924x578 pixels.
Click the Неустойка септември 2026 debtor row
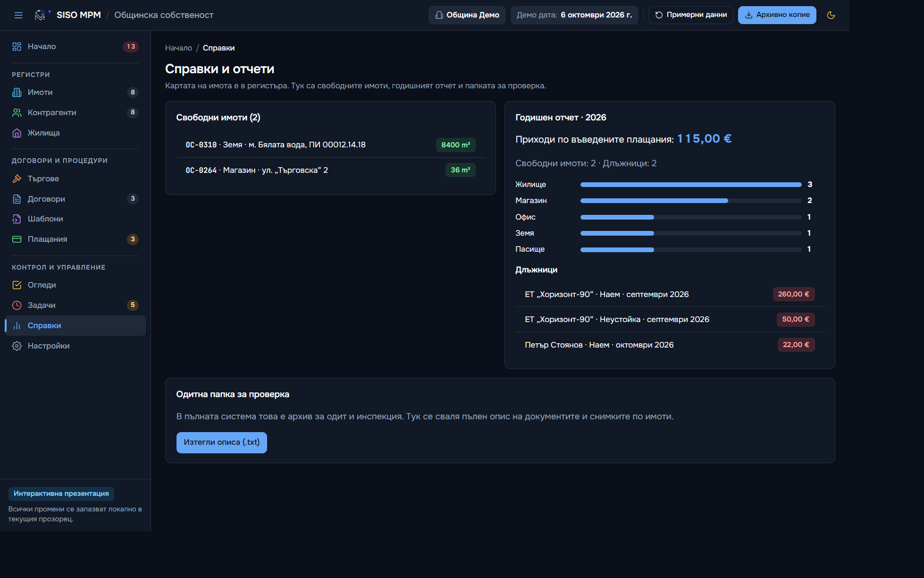670,319
